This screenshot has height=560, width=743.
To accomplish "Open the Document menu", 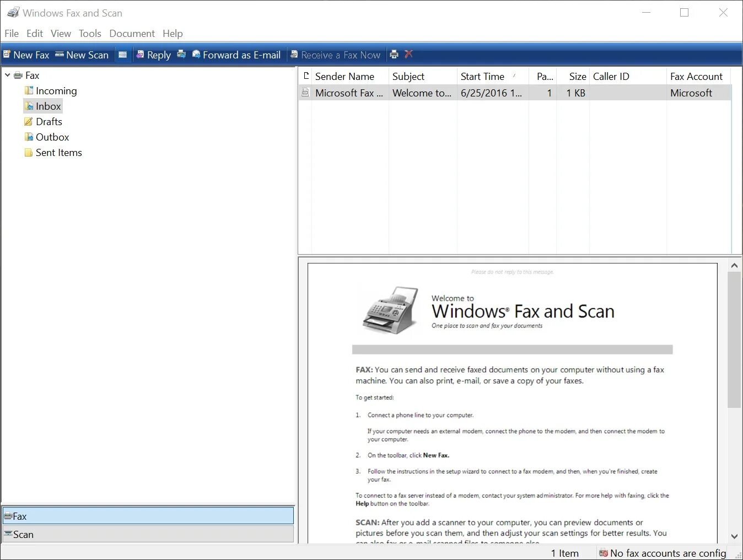I will [x=132, y=33].
